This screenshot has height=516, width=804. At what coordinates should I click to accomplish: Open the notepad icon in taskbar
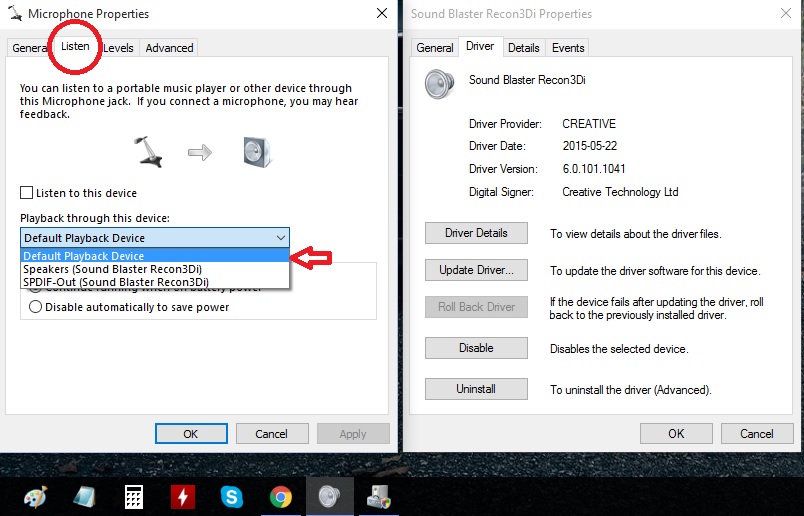pyautogui.click(x=85, y=497)
